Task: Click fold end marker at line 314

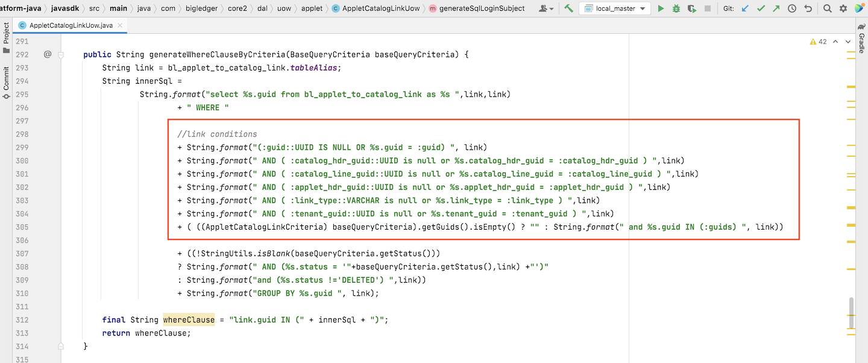Action: pyautogui.click(x=61, y=346)
